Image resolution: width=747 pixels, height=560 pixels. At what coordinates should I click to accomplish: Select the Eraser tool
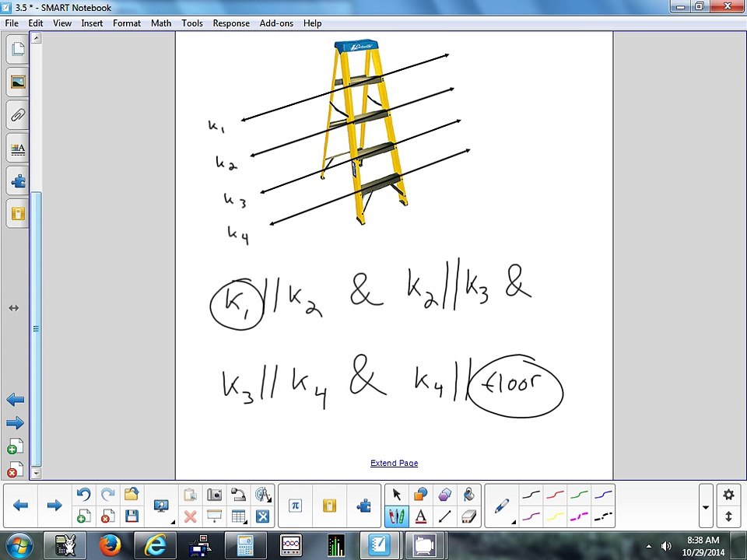468,516
